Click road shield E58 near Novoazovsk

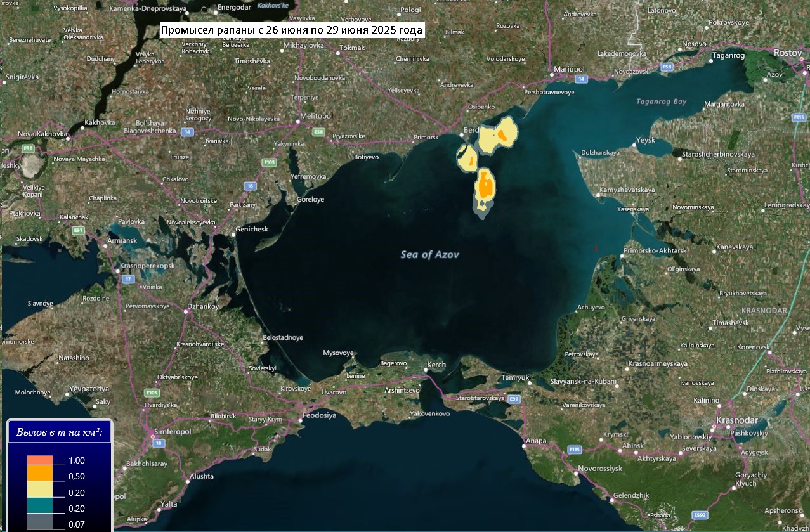(x=667, y=66)
